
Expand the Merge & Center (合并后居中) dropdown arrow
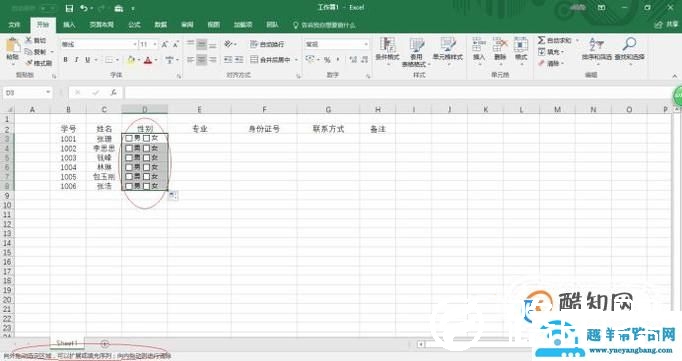click(296, 60)
